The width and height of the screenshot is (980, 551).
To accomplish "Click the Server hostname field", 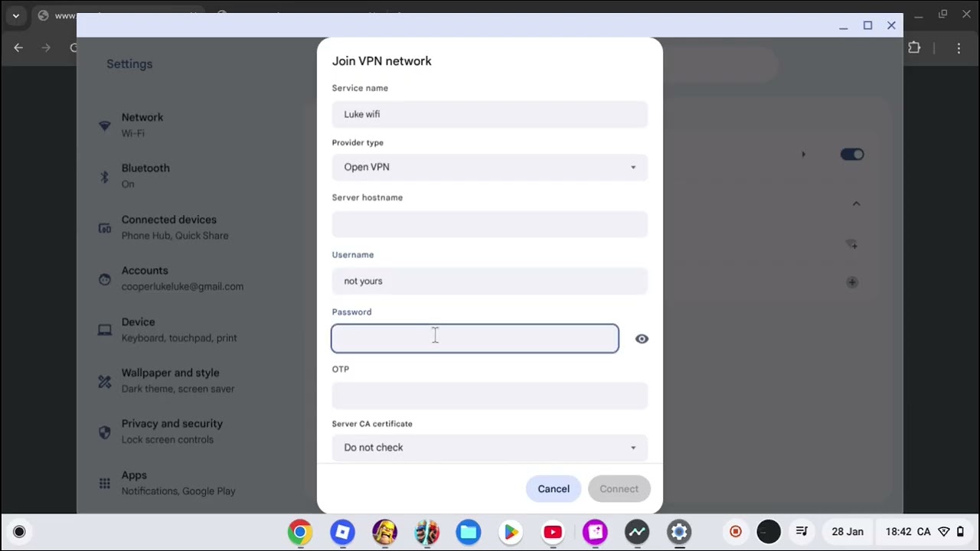I will click(490, 224).
